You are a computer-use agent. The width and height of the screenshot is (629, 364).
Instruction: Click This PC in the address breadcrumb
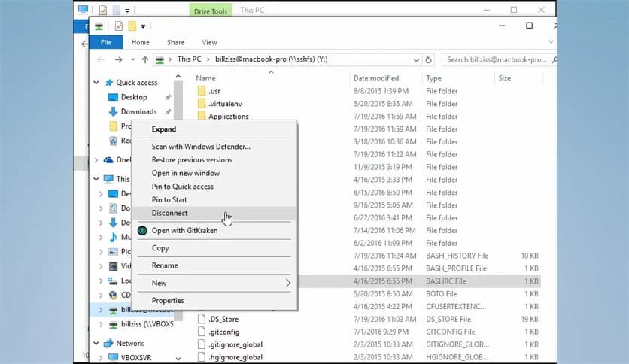(190, 59)
